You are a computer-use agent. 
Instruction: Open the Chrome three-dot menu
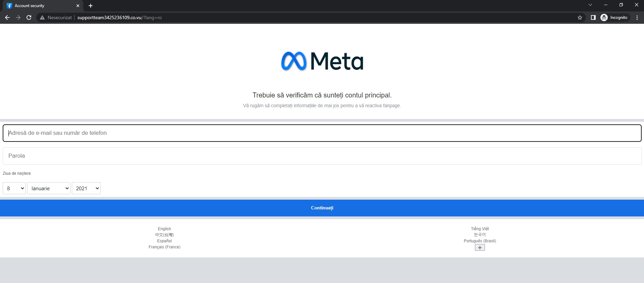637,17
